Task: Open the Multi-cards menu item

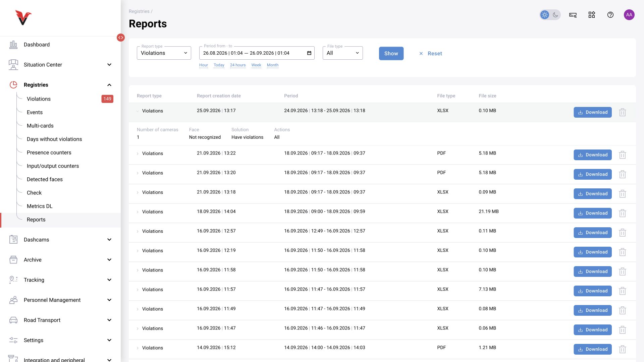Action: click(40, 126)
